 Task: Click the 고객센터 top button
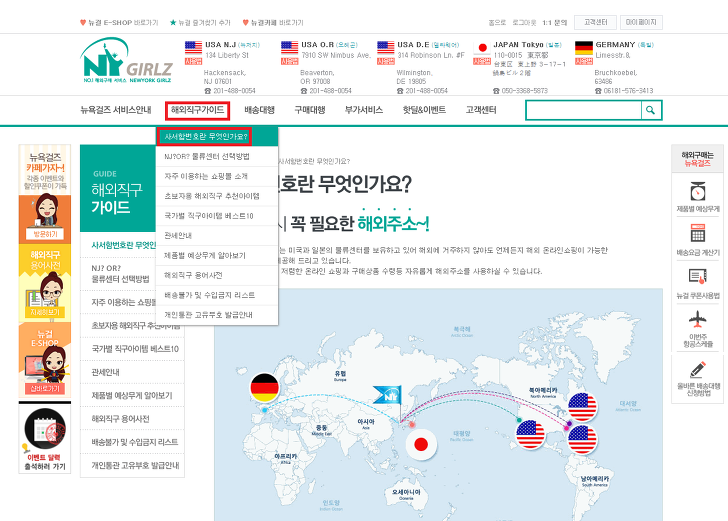point(595,22)
